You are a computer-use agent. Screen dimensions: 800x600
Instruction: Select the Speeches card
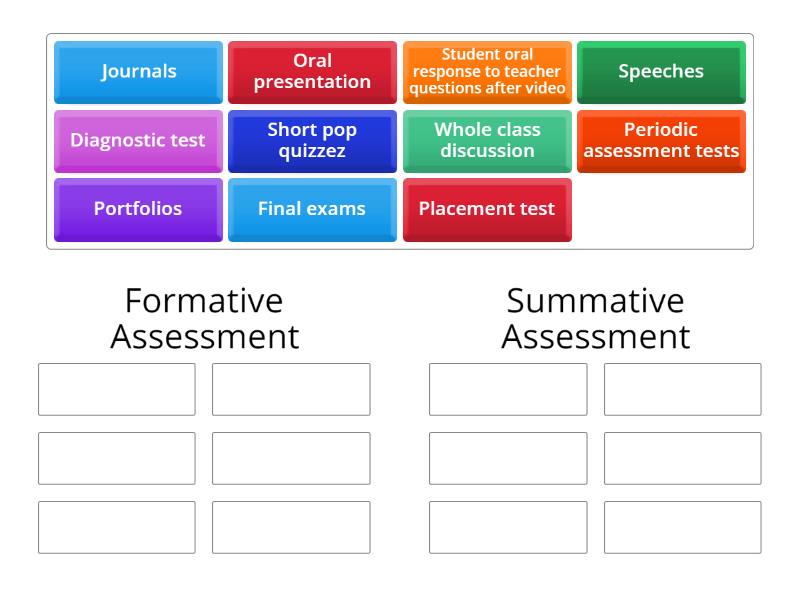point(662,71)
